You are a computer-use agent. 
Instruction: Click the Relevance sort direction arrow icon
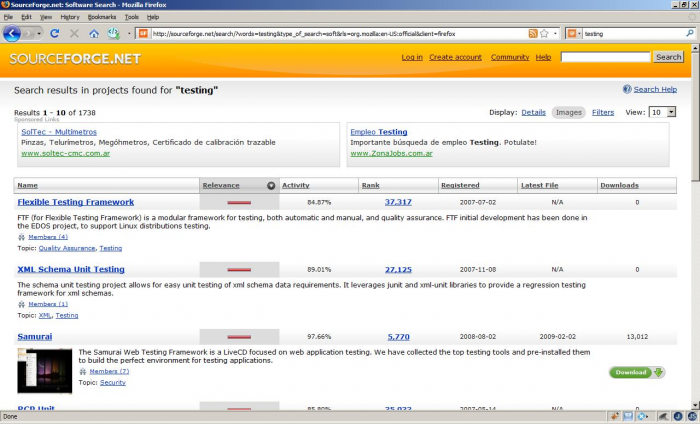click(x=271, y=186)
